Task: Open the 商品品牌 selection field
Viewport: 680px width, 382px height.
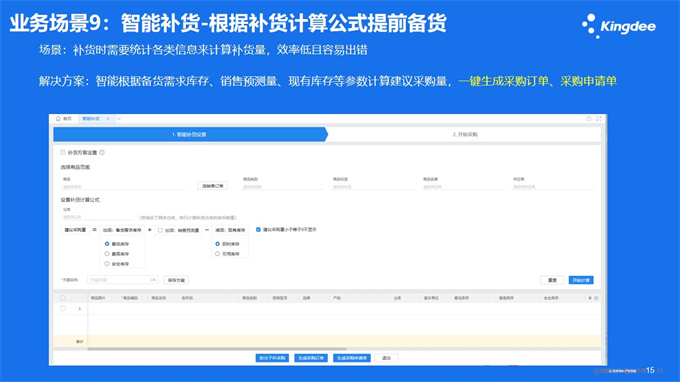Action: point(463,187)
